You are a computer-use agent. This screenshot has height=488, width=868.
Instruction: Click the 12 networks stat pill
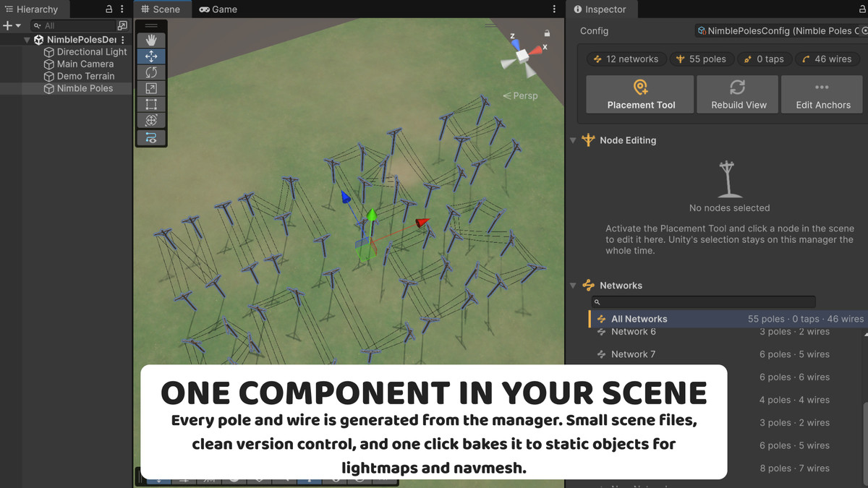[626, 59]
